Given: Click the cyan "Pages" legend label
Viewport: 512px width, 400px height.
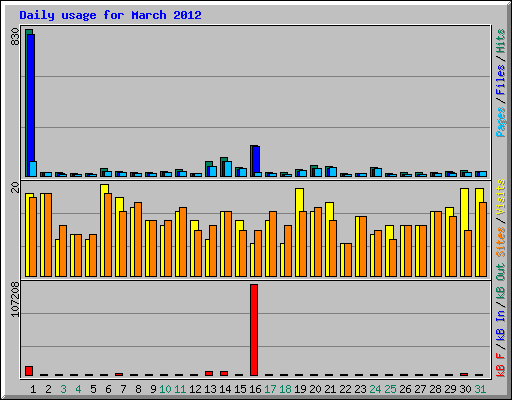Looking at the screenshot, I should [x=501, y=122].
